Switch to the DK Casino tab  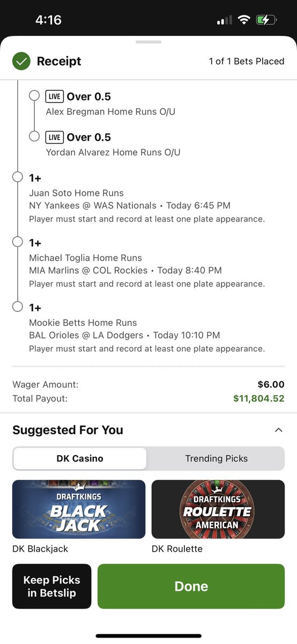coord(80,458)
